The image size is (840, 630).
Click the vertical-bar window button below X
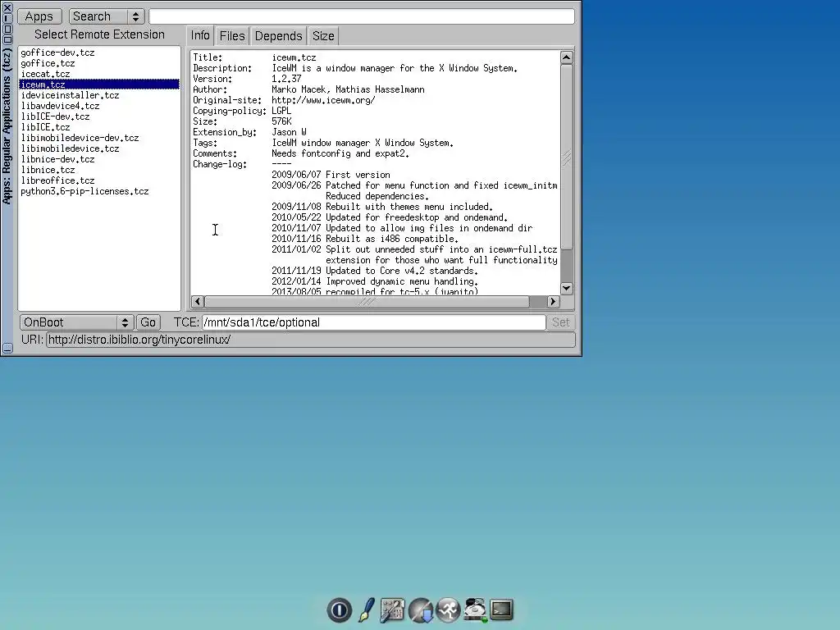7,18
